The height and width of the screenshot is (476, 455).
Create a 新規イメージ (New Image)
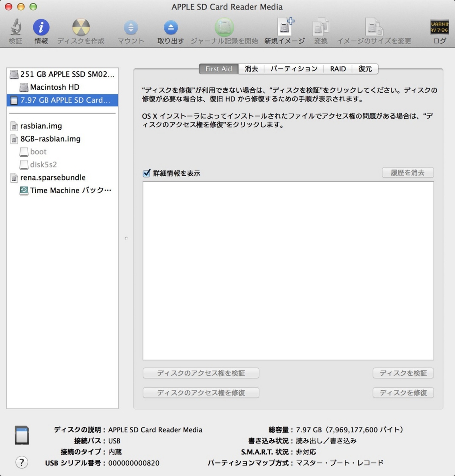[x=285, y=27]
